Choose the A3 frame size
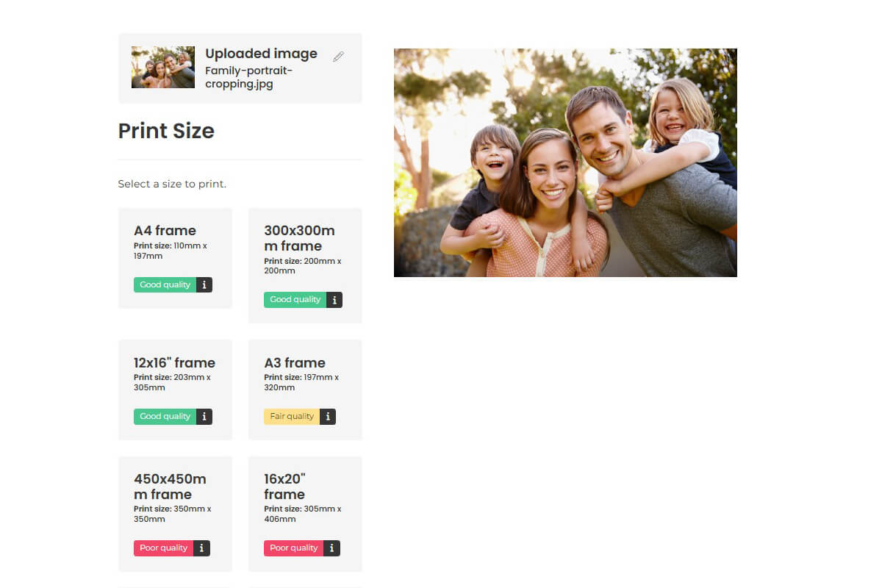This screenshot has width=882, height=588. 305,390
